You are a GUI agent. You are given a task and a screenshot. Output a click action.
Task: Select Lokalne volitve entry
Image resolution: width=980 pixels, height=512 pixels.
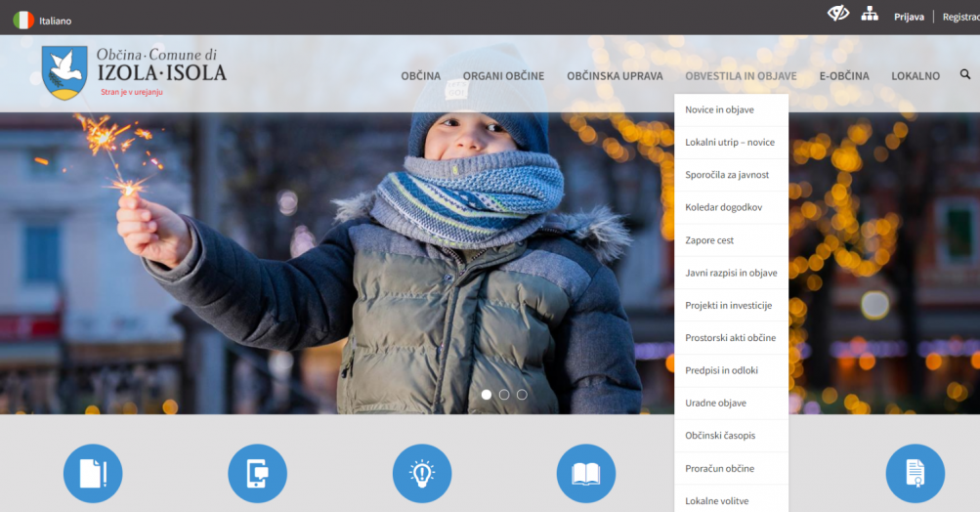[731, 500]
